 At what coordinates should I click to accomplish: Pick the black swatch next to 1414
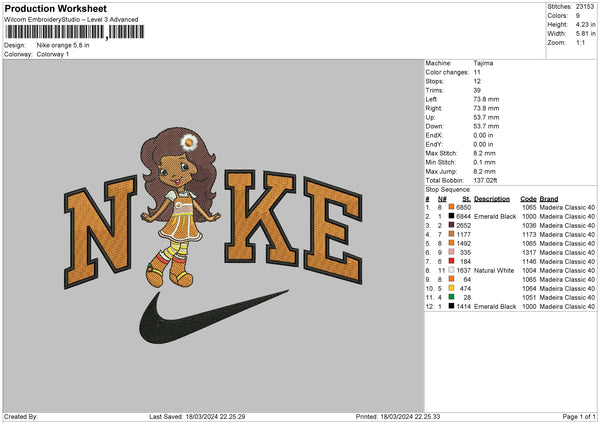pos(451,306)
